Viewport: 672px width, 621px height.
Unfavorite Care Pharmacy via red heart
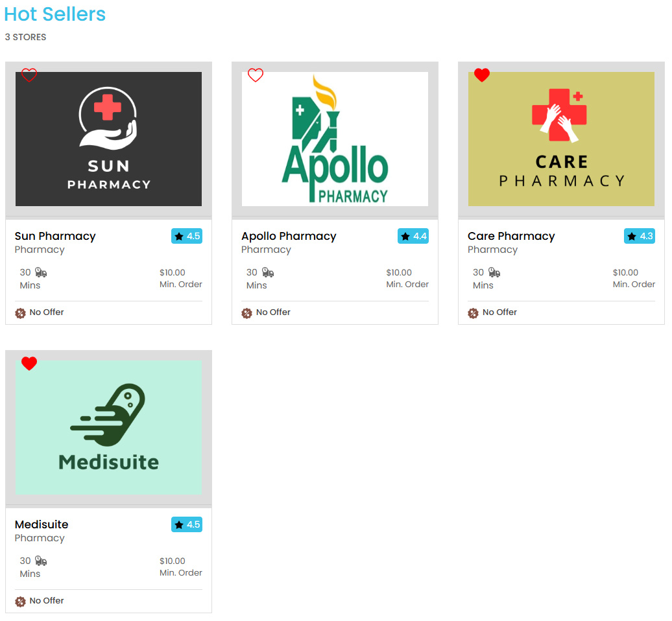tap(482, 75)
